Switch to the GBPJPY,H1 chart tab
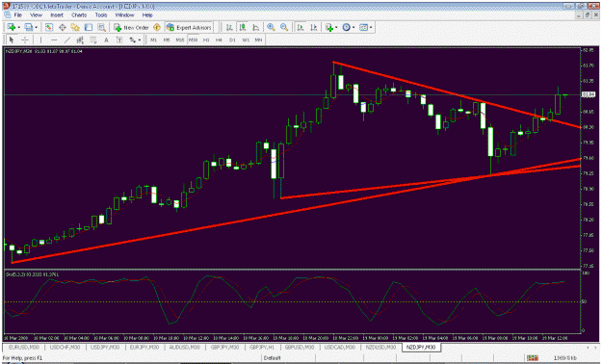 tap(262, 347)
